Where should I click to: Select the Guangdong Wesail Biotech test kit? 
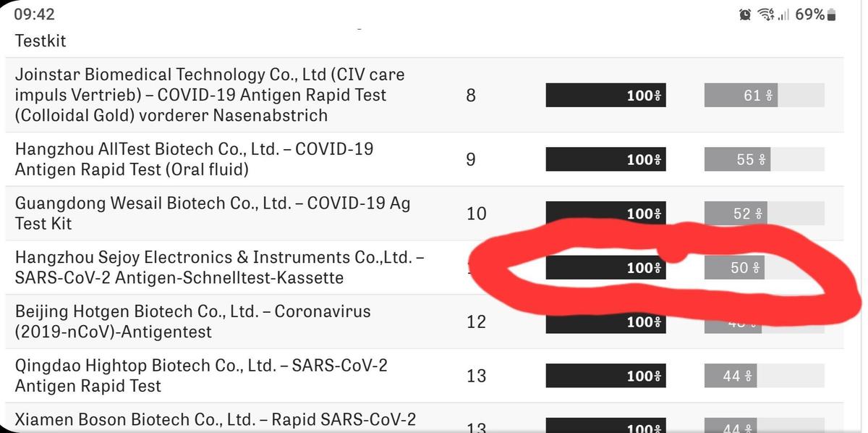[x=213, y=214]
